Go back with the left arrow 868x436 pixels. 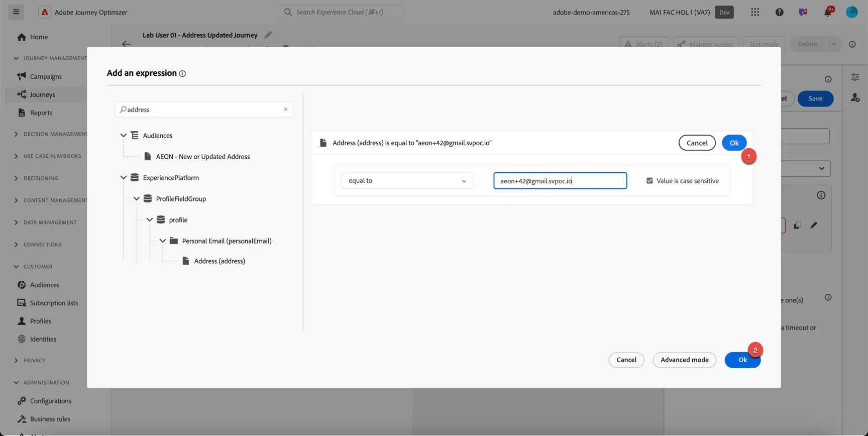coord(126,44)
